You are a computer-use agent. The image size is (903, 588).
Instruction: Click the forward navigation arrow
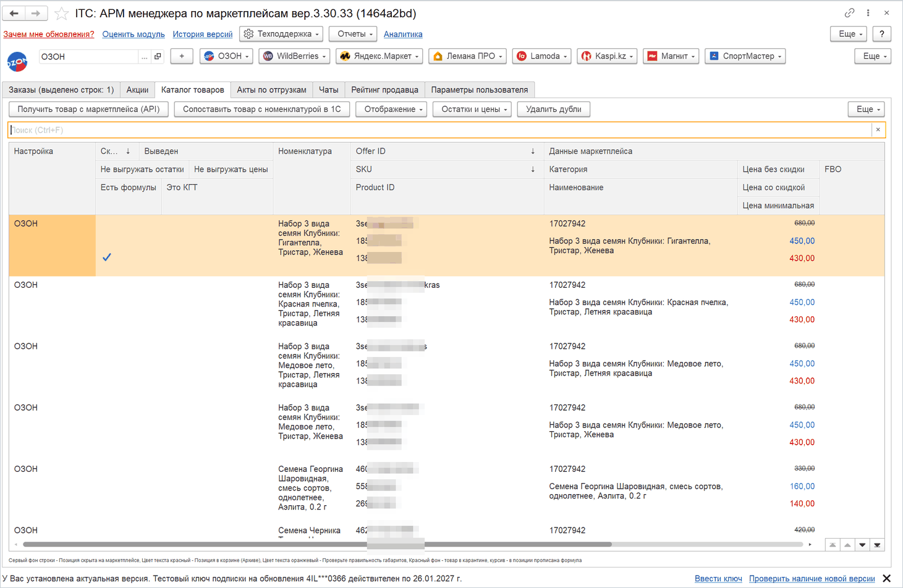click(36, 13)
